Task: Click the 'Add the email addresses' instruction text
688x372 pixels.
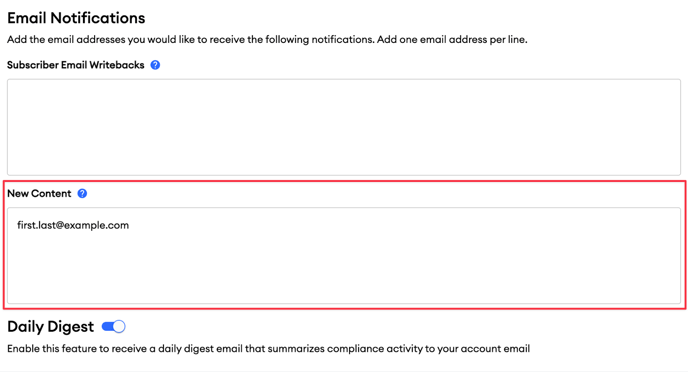Action: [x=267, y=39]
